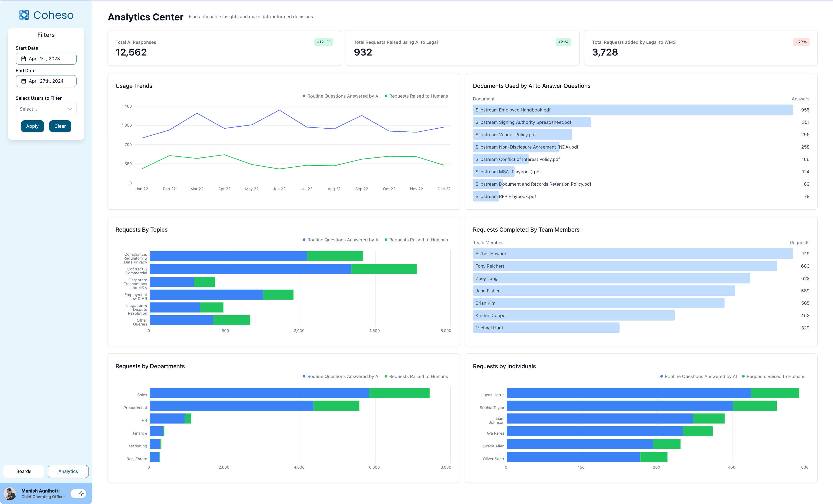This screenshot has height=504, width=833.
Task: Click the Other Queries topic bar
Action: (x=200, y=321)
